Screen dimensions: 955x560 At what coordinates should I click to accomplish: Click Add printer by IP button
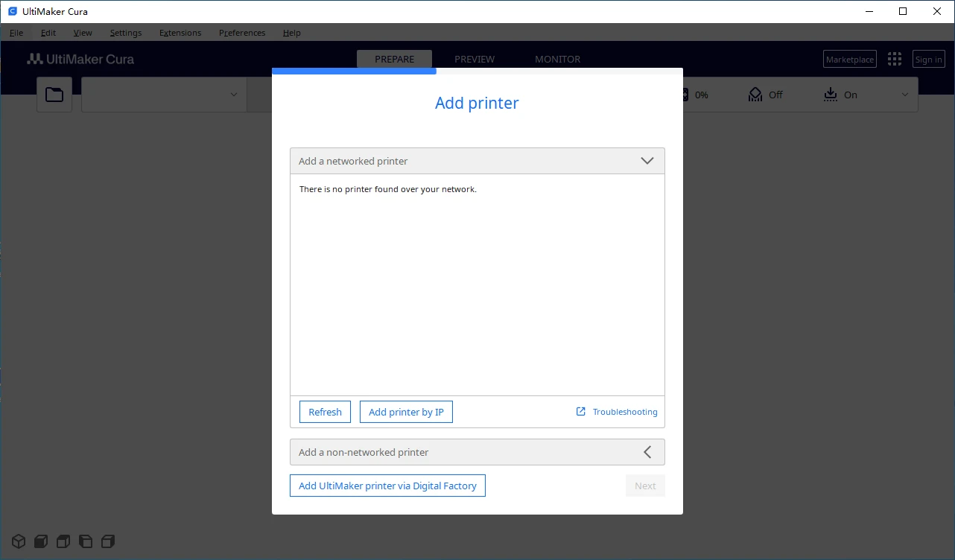(x=406, y=412)
